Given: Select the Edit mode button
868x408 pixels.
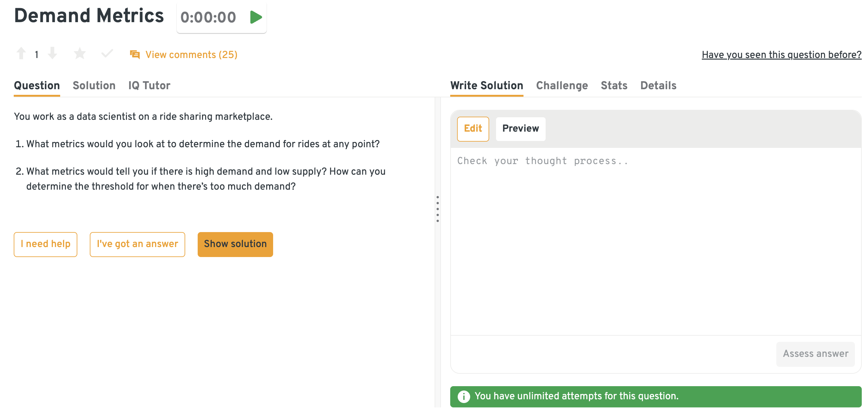Looking at the screenshot, I should coord(472,129).
